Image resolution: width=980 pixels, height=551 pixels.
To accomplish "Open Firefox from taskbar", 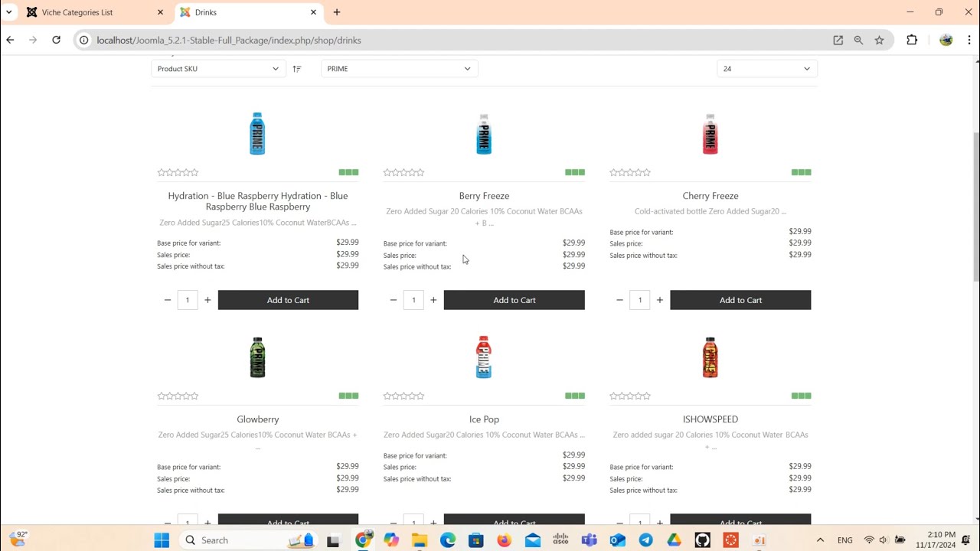I will pos(504,540).
